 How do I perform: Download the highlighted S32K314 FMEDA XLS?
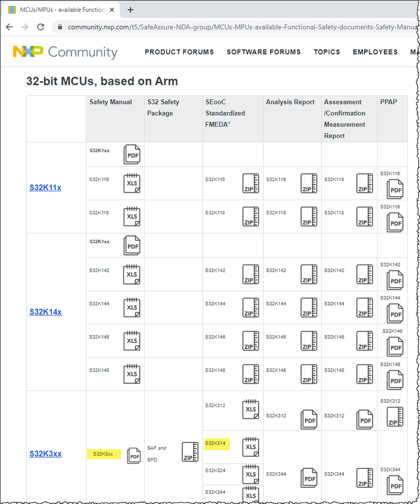tap(250, 447)
